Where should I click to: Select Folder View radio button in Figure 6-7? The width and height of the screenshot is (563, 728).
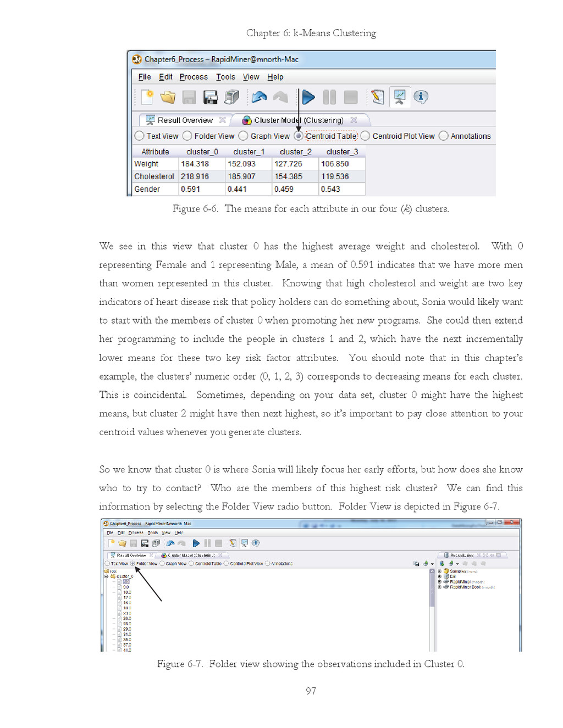click(x=133, y=563)
